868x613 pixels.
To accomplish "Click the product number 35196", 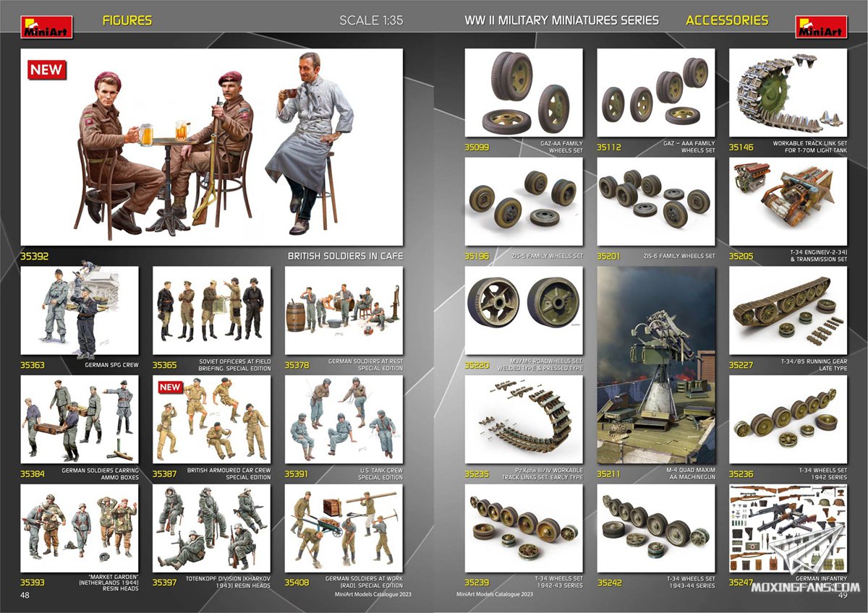I will point(477,256).
